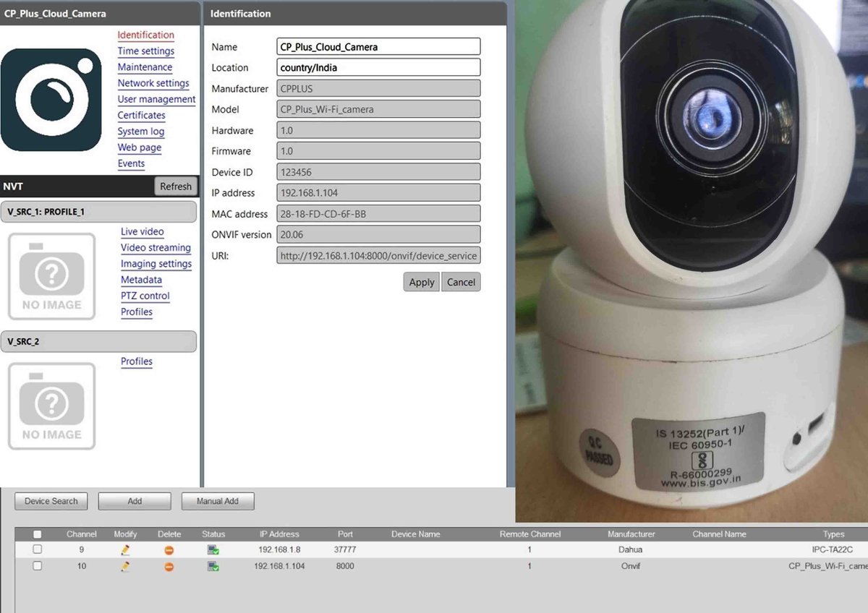The image size is (868, 613).
Task: Click the modify pencil icon for channel 10
Action: 125,567
